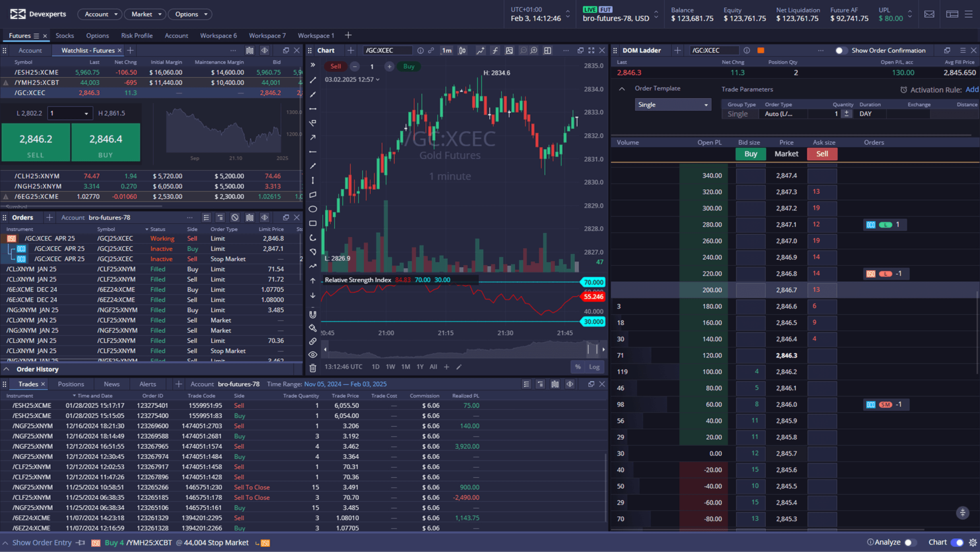The image size is (980, 552).
Task: Click cancel-orders icon in Orders panel toolbar
Action: pos(235,217)
